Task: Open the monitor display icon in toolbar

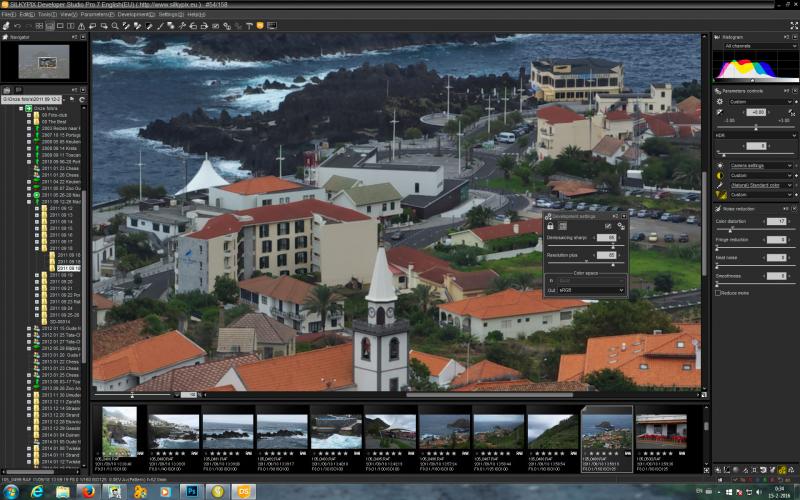Action: tap(272, 26)
